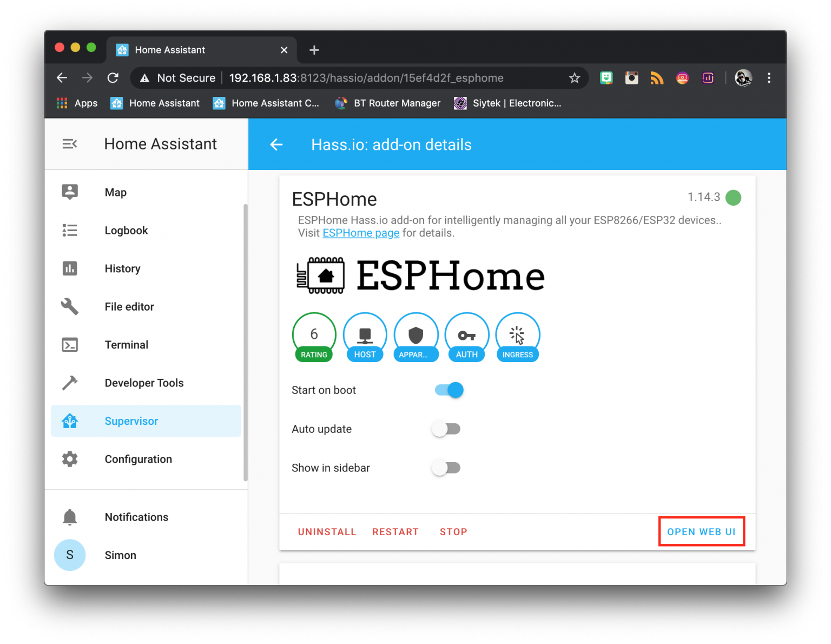
Task: Disable Start on boot
Action: click(x=447, y=390)
